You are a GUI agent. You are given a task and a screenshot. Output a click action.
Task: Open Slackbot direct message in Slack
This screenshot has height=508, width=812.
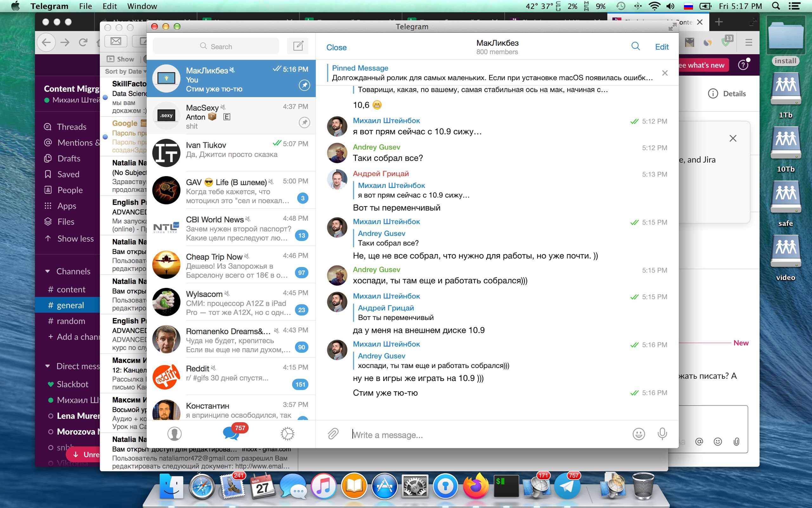point(68,384)
